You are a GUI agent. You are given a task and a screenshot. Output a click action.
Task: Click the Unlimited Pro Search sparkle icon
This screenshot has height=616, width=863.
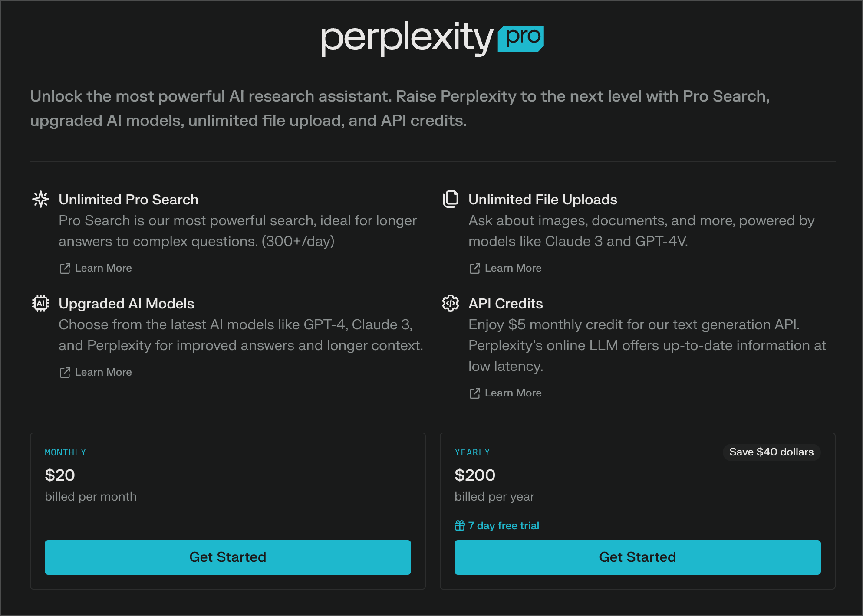[x=41, y=199]
